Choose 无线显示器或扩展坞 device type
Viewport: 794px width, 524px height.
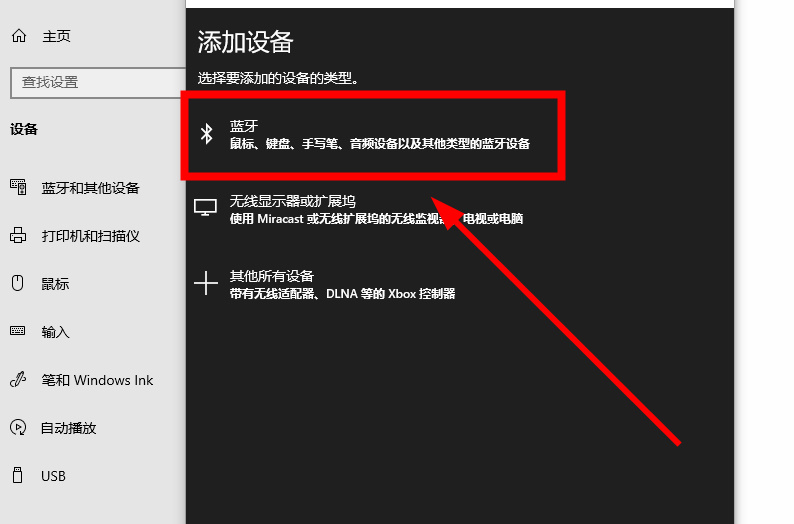click(x=375, y=209)
